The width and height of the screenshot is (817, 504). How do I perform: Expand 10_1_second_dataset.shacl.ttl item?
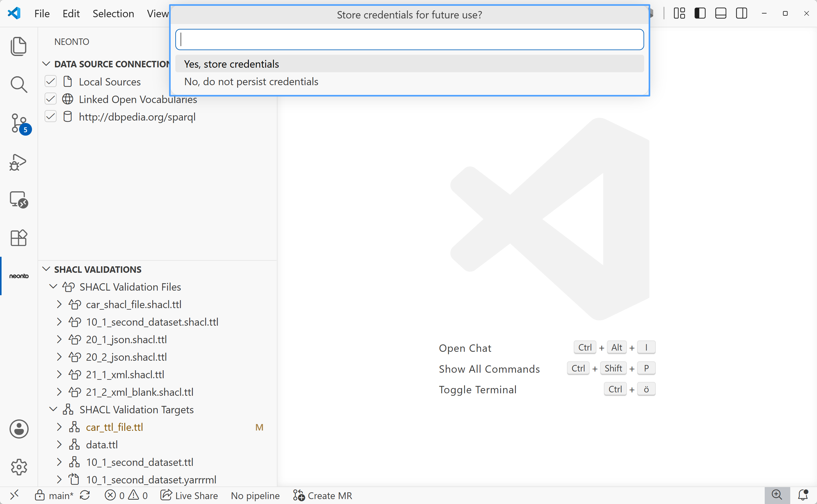point(59,322)
